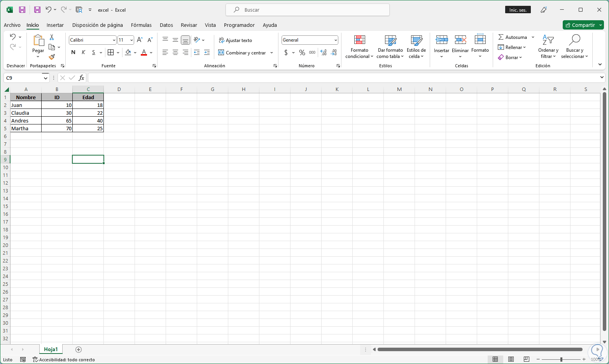Click the Increase decimals icon
The width and height of the screenshot is (609, 364).
pos(324,52)
